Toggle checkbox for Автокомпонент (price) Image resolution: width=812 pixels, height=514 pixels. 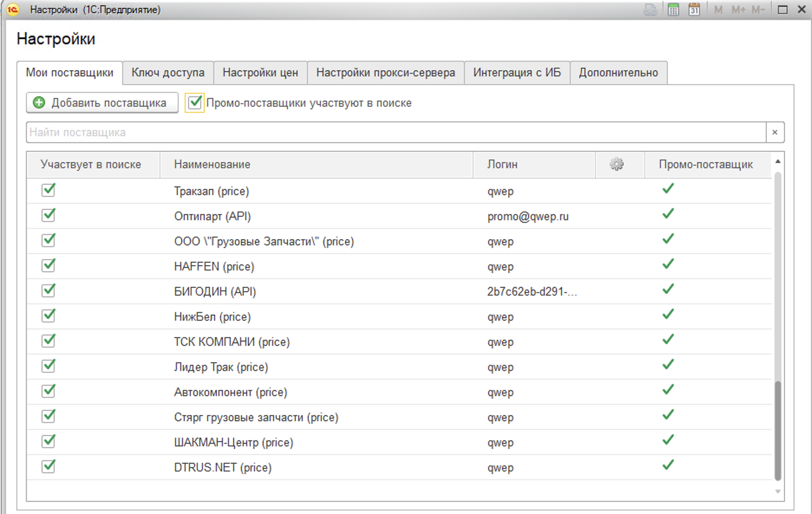(x=49, y=391)
